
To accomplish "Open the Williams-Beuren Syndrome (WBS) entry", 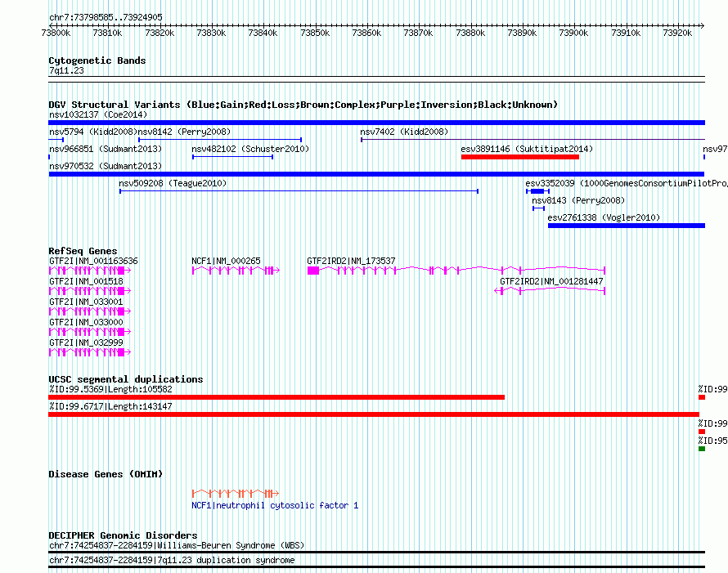I will [177, 546].
